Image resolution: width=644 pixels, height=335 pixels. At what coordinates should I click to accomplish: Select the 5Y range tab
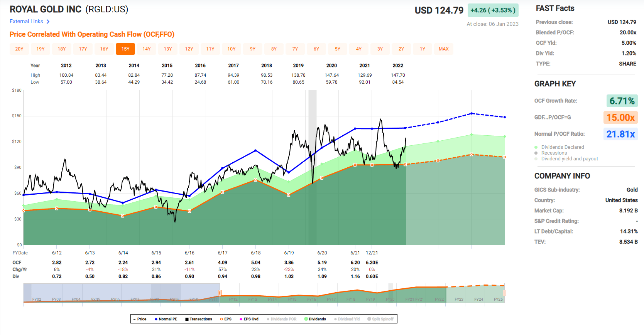click(x=338, y=49)
